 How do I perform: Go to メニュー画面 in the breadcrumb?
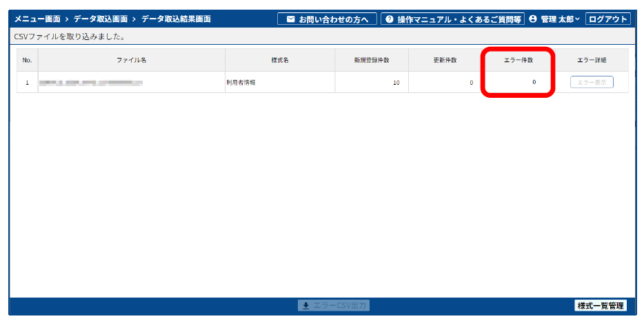[37, 19]
